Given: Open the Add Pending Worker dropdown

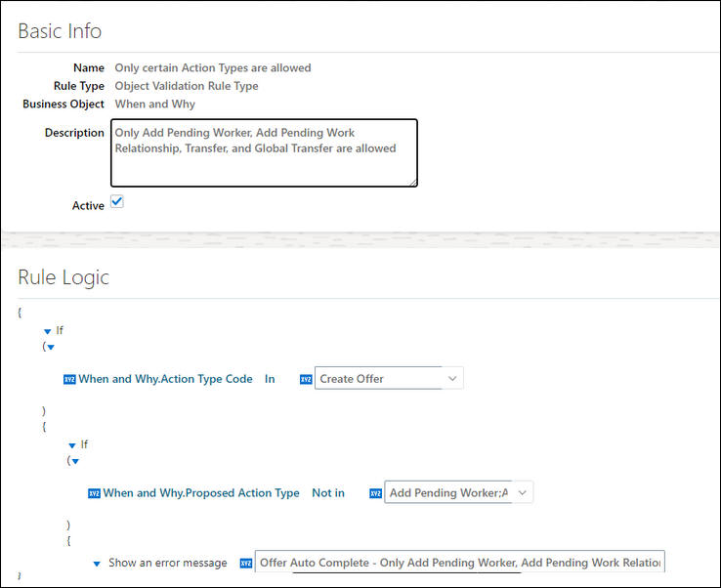Looking at the screenshot, I should point(458,492).
